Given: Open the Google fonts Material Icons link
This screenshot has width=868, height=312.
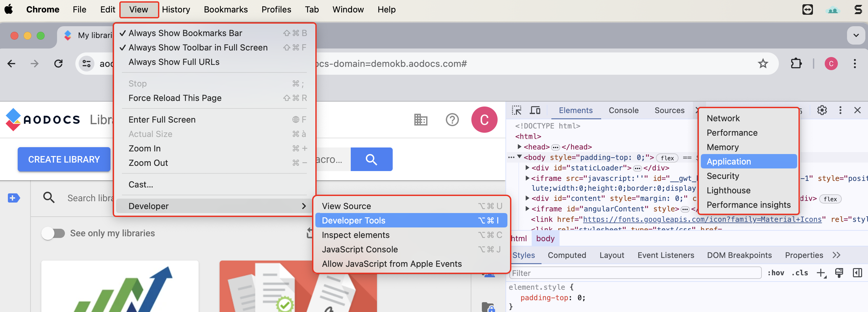Looking at the screenshot, I should 702,220.
